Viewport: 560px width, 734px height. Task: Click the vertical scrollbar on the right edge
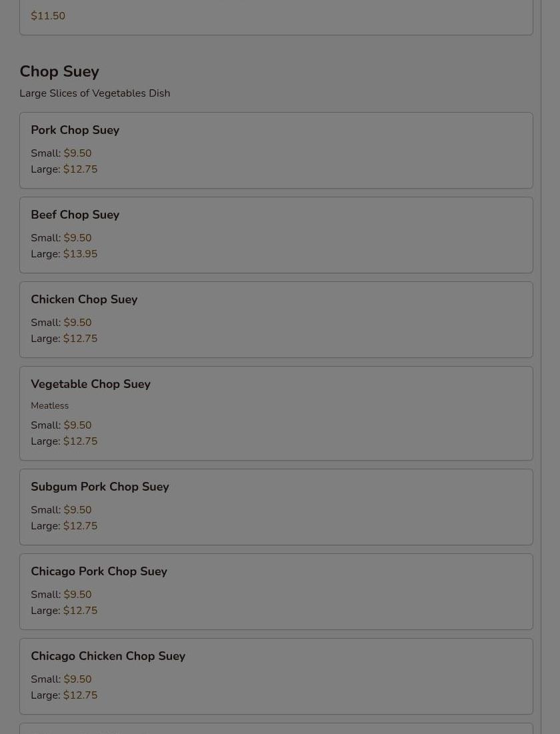pyautogui.click(x=551, y=367)
